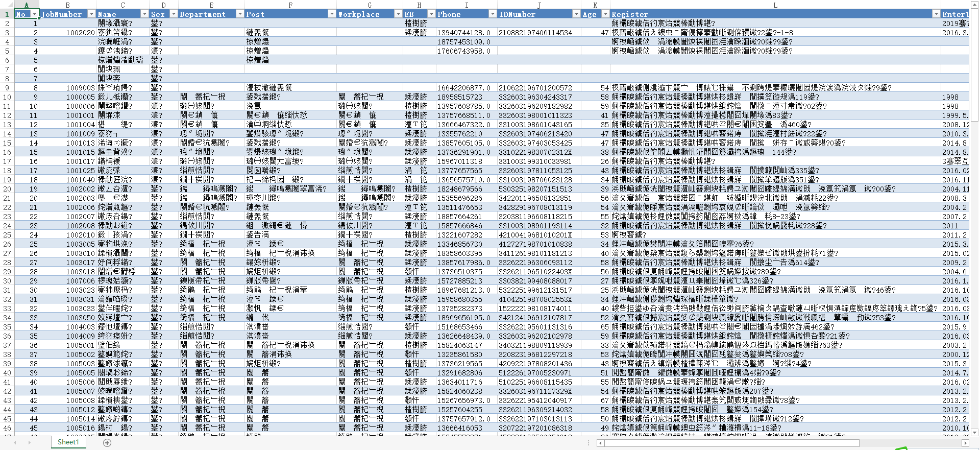Select job number cell 1005016

pyautogui.click(x=68, y=428)
